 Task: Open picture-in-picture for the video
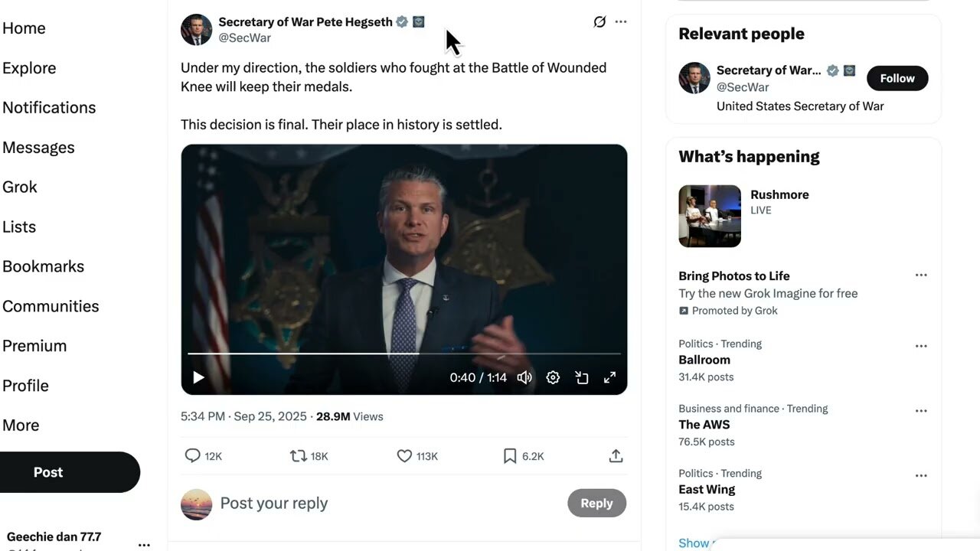582,377
